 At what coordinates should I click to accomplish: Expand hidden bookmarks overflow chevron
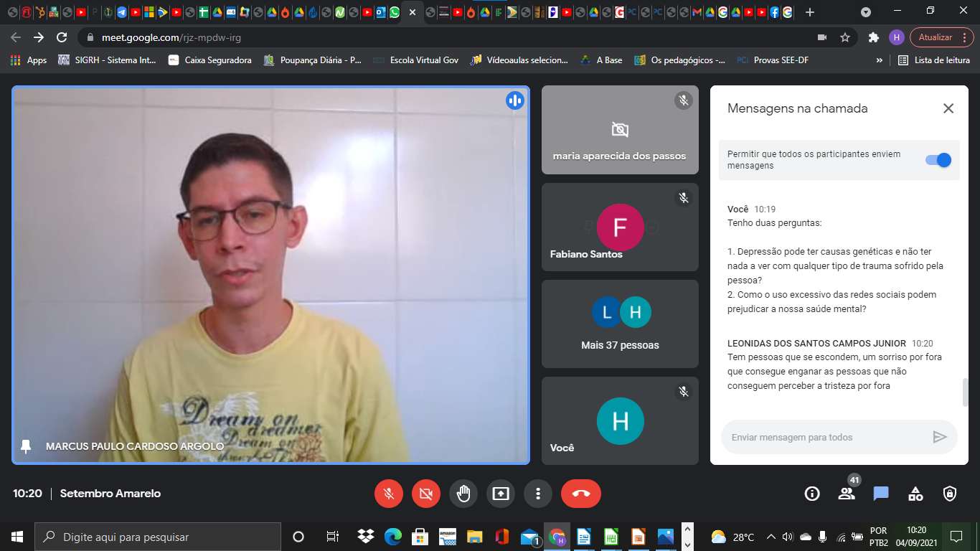click(x=879, y=60)
